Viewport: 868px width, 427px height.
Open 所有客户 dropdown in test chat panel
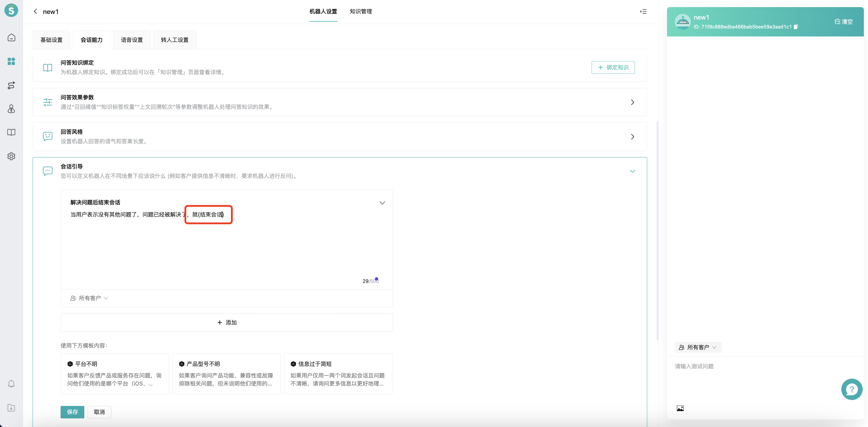(698, 348)
